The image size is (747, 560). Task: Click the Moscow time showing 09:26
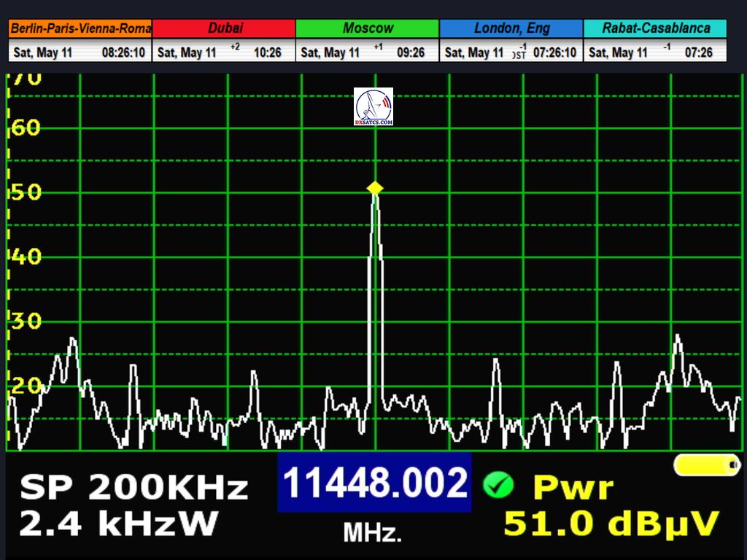[x=410, y=52]
